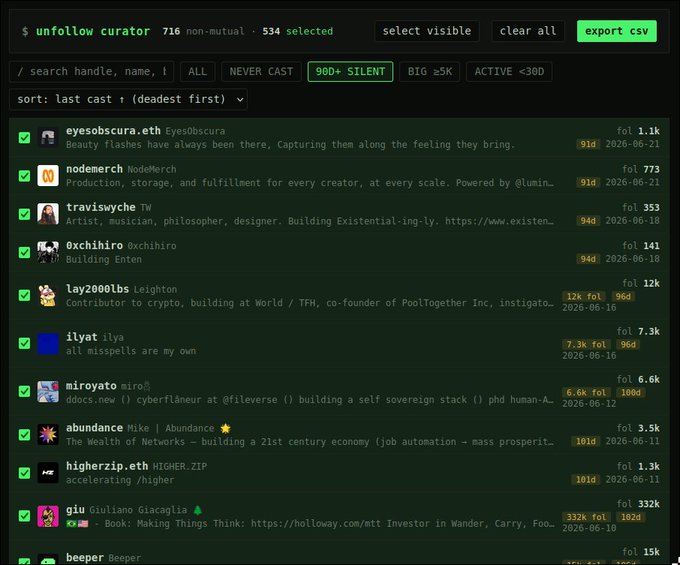Click the 100d silent badge
Viewport: 680px width, 565px height.
point(631,393)
